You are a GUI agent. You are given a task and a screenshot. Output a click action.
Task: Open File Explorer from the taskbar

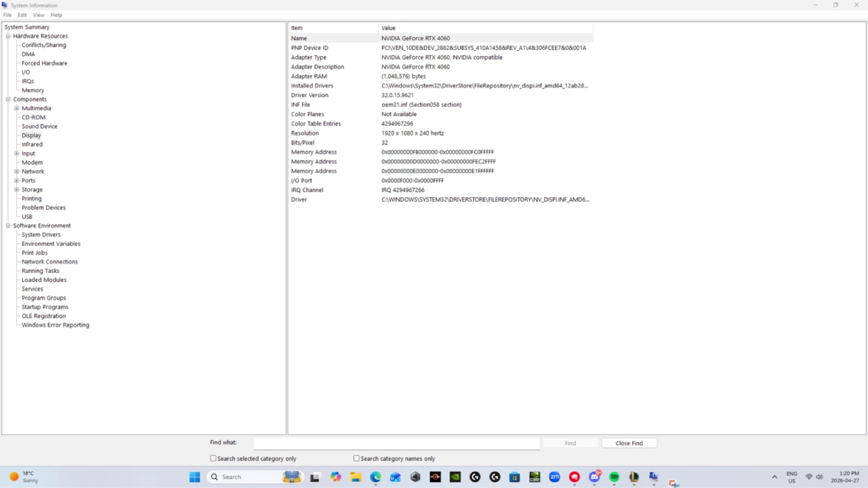coord(356,477)
